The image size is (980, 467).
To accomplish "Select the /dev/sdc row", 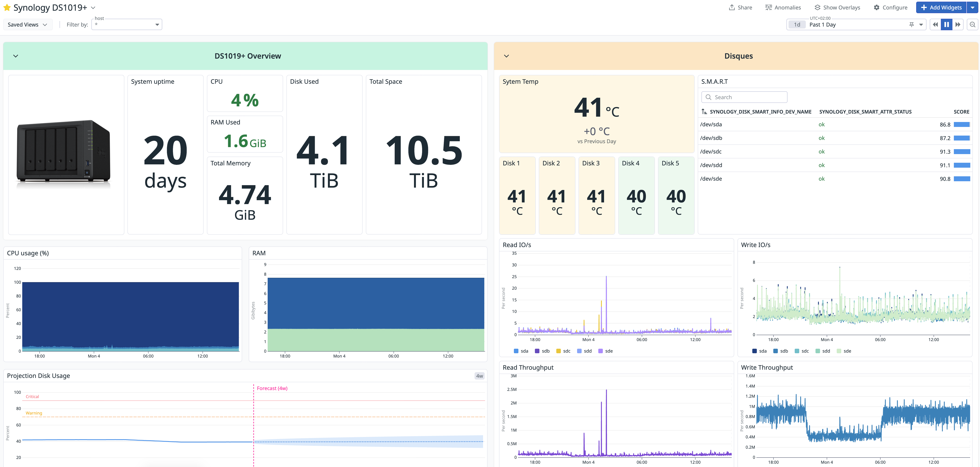I will 835,152.
